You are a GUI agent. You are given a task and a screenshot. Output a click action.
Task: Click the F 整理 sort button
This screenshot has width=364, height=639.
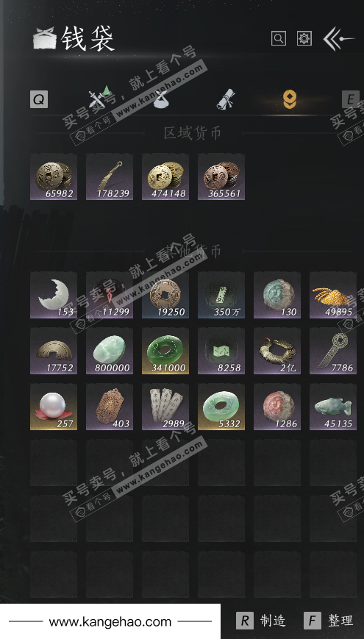pos(329,621)
